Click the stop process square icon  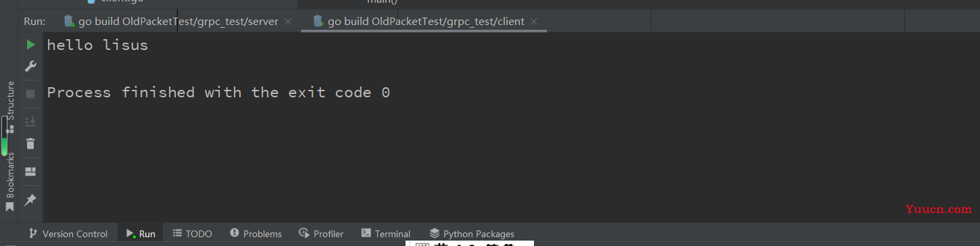(x=30, y=94)
